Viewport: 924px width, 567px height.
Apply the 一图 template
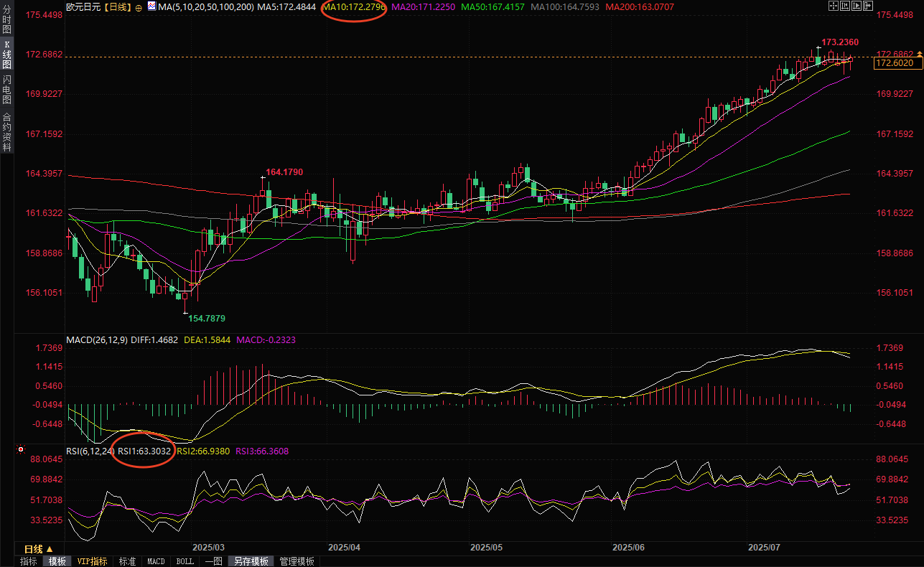[213, 561]
